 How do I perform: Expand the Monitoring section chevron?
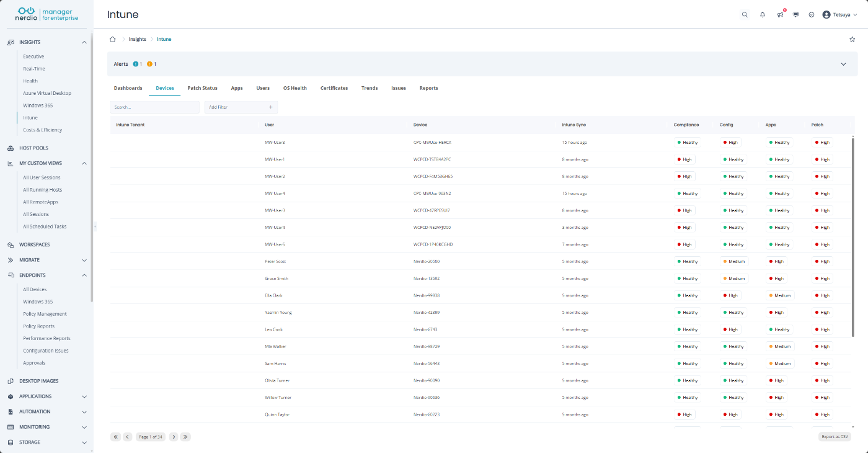84,427
